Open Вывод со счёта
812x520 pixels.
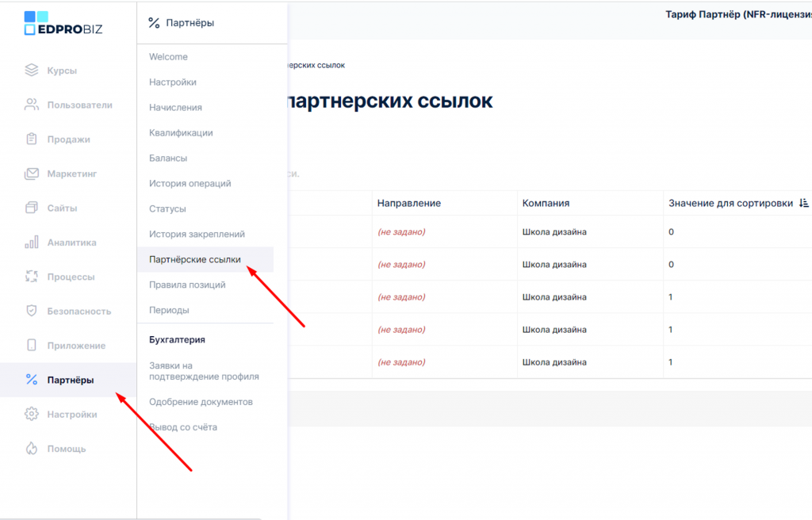pyautogui.click(x=183, y=427)
